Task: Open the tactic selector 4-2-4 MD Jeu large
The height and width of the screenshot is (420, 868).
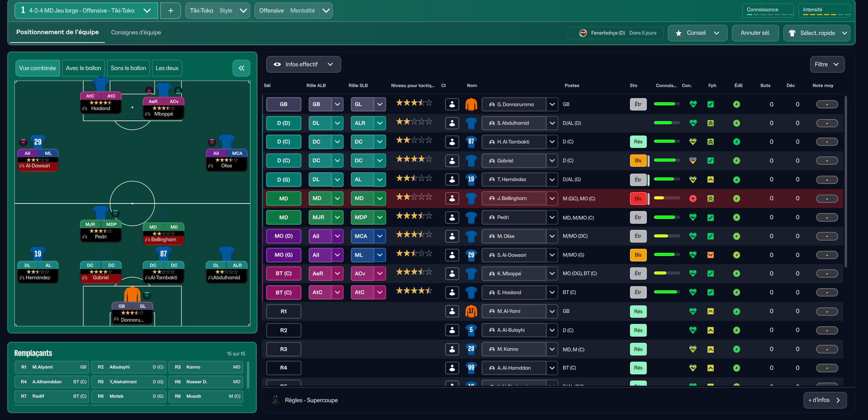Action: (x=86, y=11)
